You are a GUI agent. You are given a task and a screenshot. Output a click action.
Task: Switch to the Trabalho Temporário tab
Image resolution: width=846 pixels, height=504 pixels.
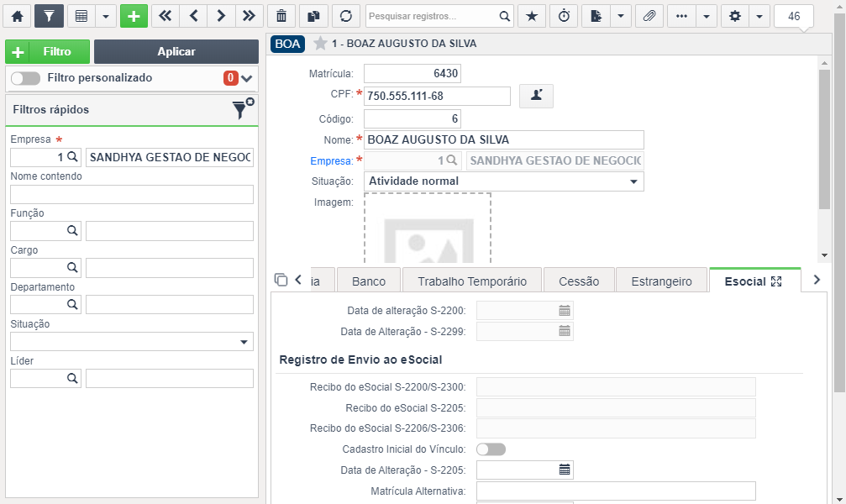pos(472,281)
